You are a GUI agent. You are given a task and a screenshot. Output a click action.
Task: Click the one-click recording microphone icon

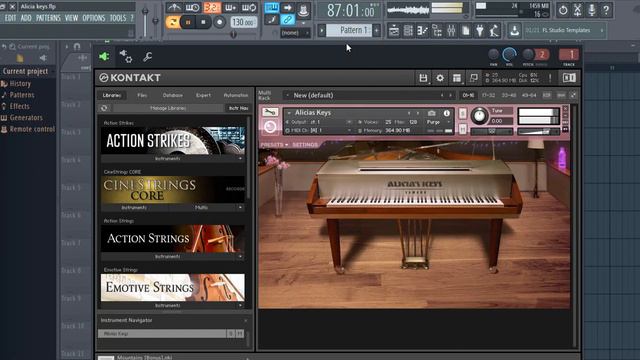tap(591, 10)
